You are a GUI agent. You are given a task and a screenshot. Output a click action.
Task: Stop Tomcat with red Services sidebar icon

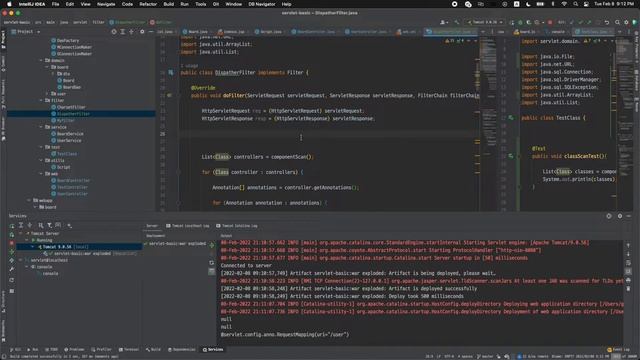(x=12, y=243)
